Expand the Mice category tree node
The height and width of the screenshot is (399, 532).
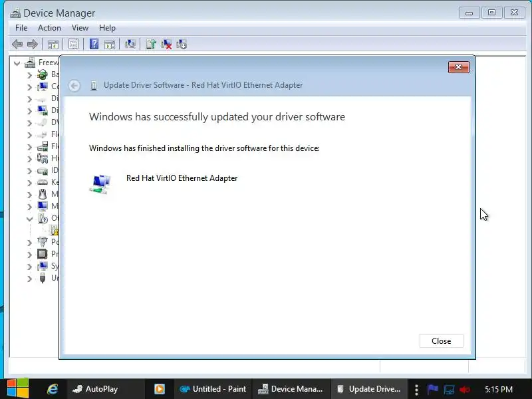click(x=29, y=195)
